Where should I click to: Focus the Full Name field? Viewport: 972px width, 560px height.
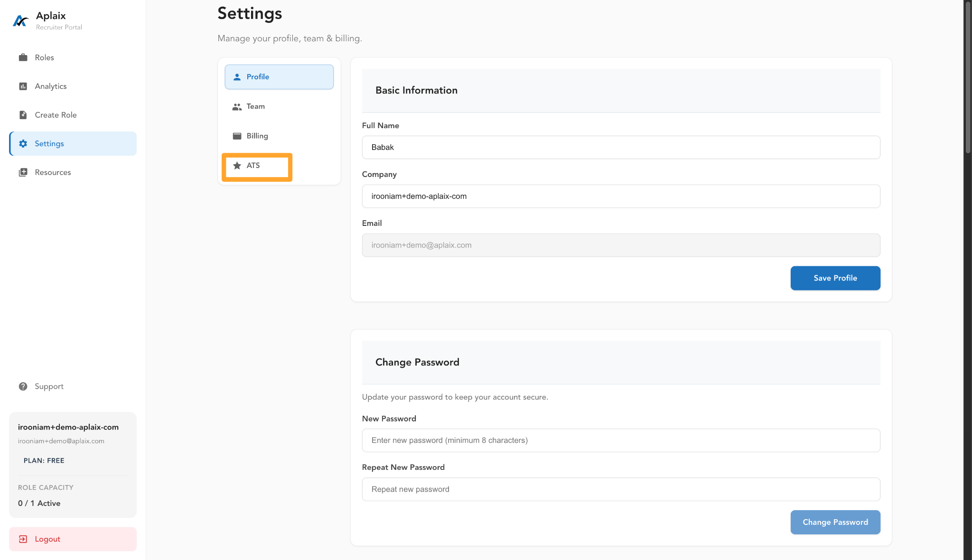pos(621,148)
